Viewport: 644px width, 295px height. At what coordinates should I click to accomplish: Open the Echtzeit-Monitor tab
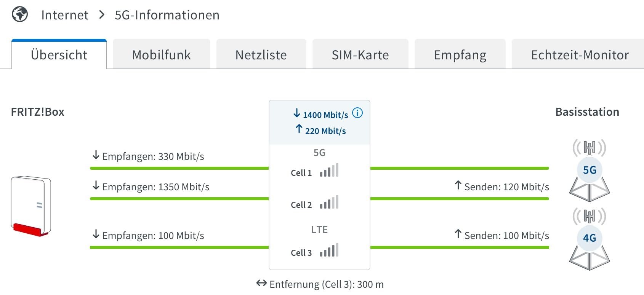tap(580, 55)
